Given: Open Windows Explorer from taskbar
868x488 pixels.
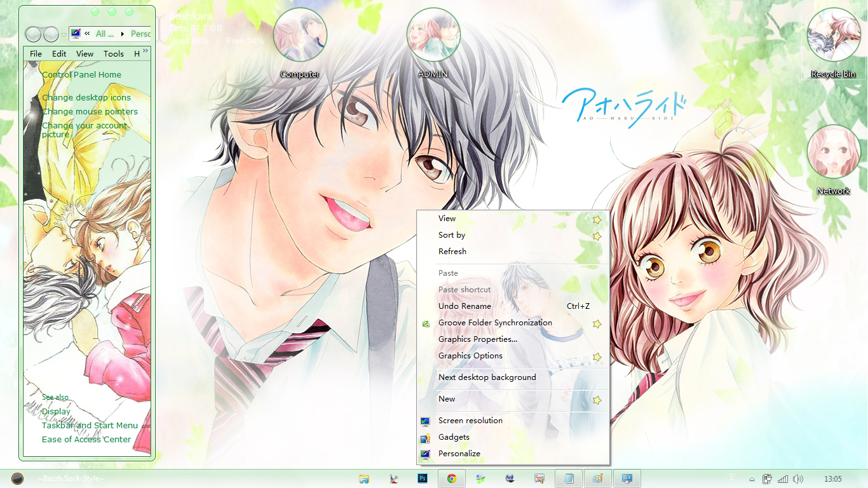Looking at the screenshot, I should point(364,478).
